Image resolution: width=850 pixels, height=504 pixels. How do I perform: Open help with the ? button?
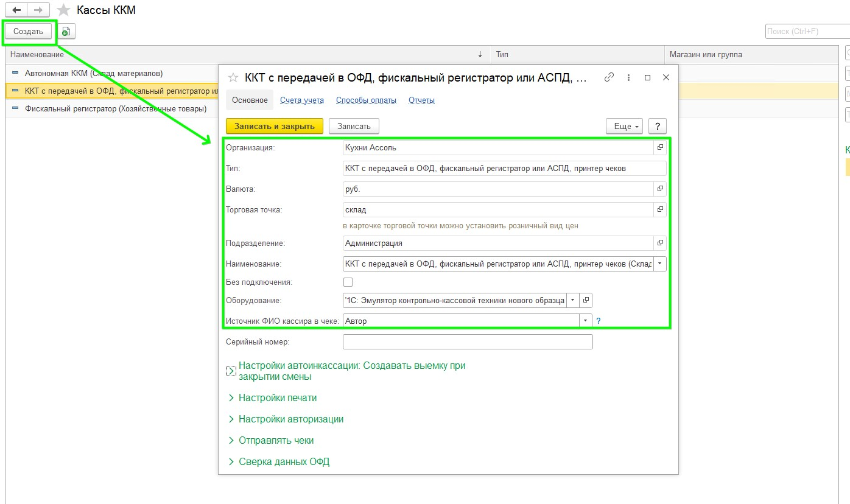(x=658, y=126)
